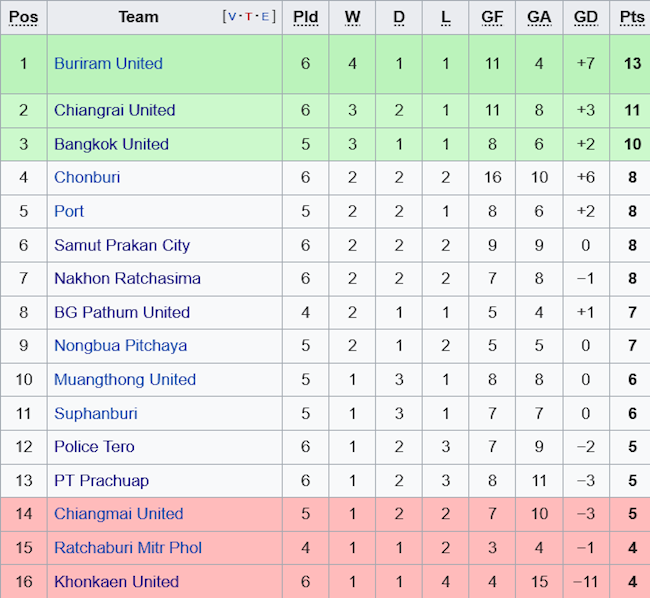Viewport: 650px width, 598px height.
Task: Select the Khonkaen United link
Action: pos(116,581)
